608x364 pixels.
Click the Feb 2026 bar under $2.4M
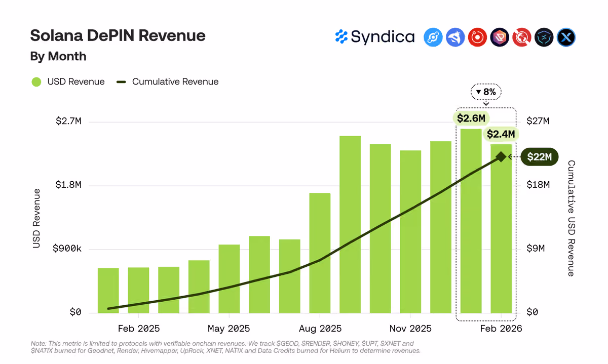(501, 228)
